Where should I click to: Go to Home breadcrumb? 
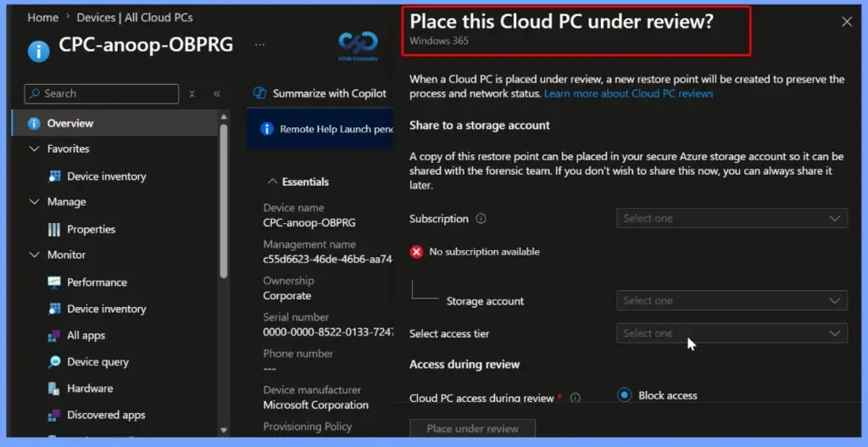(x=42, y=17)
